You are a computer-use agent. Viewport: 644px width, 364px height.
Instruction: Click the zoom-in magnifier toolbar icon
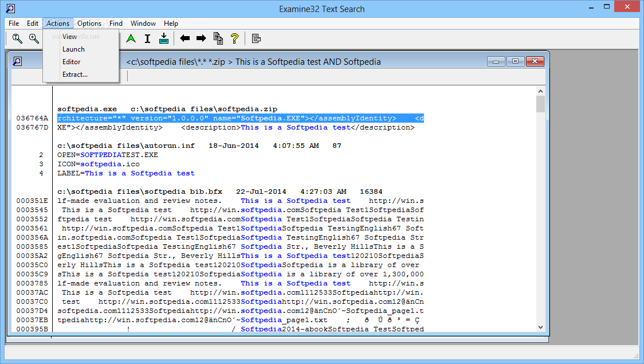34,38
